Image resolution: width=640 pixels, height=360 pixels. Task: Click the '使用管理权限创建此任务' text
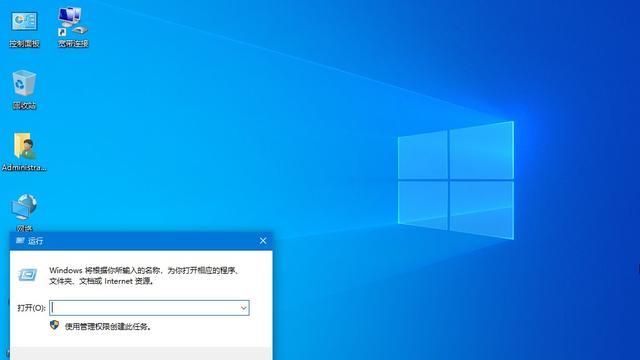[108, 327]
